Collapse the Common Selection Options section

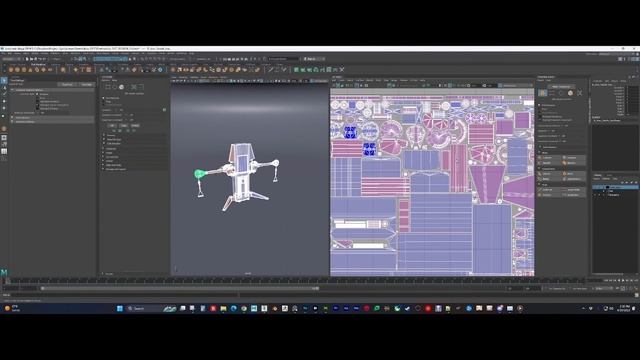pos(12,90)
